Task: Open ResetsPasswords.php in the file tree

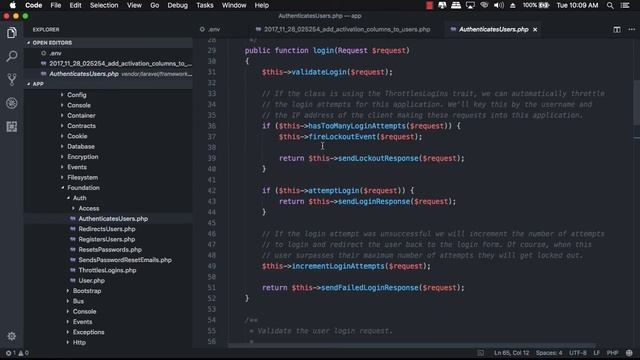Action: tap(110, 249)
